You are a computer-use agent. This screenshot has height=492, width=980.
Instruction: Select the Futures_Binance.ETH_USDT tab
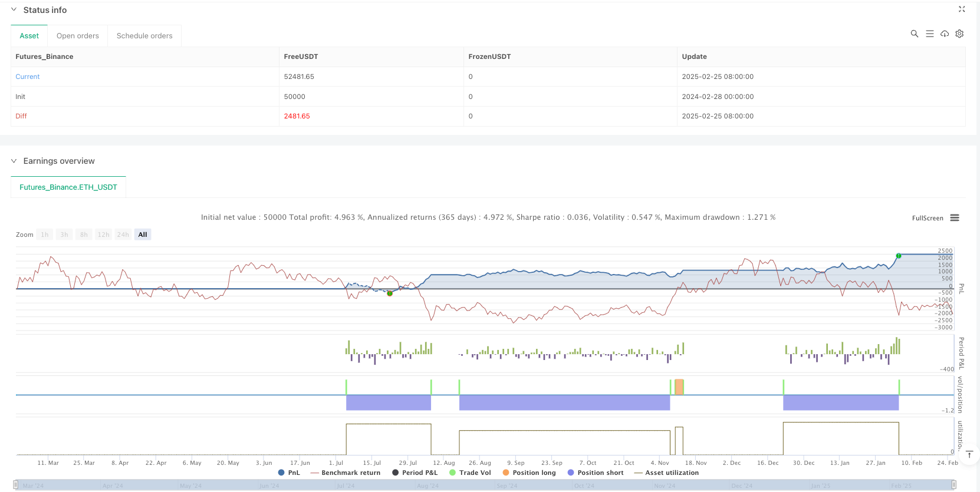[68, 187]
